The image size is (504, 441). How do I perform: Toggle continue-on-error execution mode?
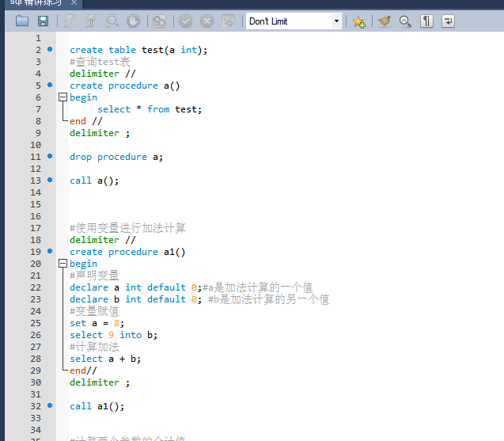(x=159, y=21)
